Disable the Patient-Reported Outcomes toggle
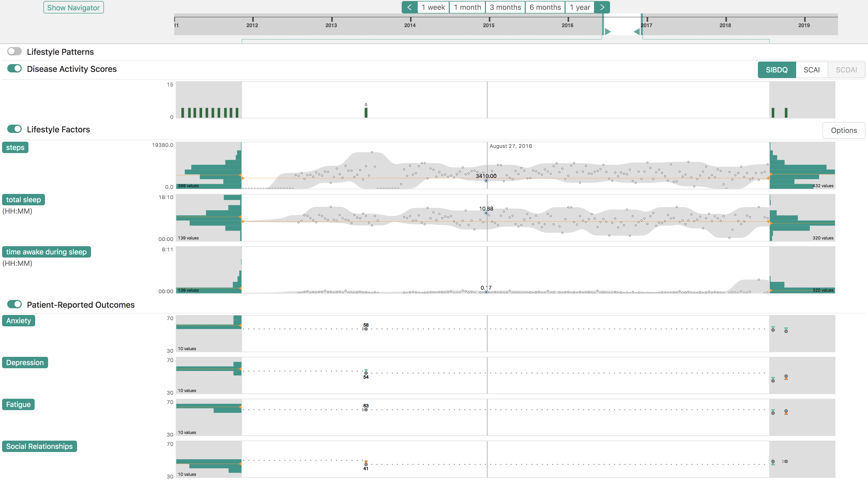This screenshot has width=868, height=482. click(15, 304)
